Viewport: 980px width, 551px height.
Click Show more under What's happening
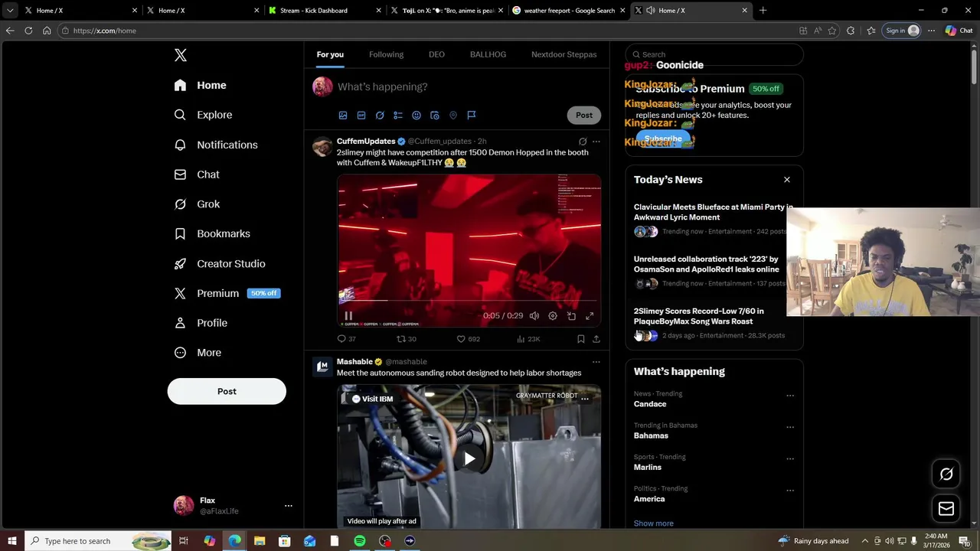click(x=654, y=523)
